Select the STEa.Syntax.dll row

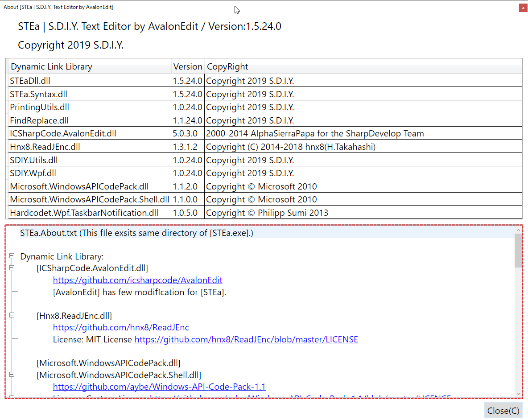coord(265,94)
